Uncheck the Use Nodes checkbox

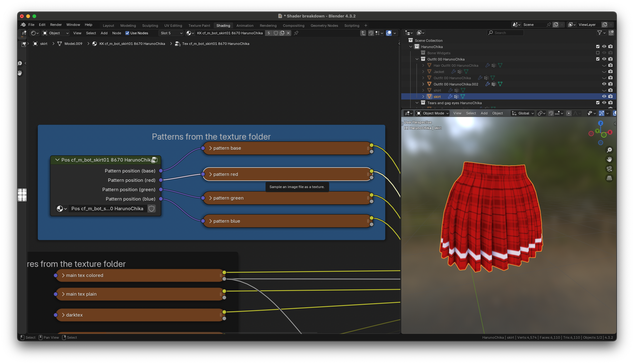[127, 33]
